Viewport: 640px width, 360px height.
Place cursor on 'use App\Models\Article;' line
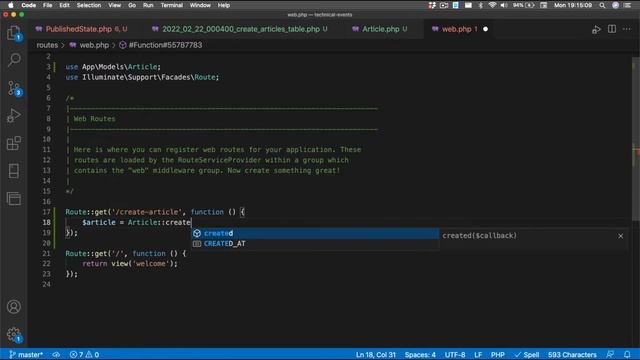[113, 67]
